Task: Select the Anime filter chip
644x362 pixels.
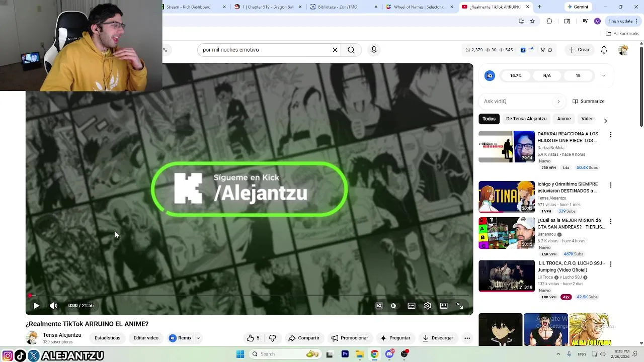Action: tap(564, 119)
